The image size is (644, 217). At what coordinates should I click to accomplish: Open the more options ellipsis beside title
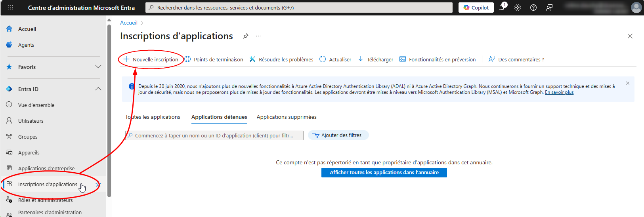coord(258,36)
